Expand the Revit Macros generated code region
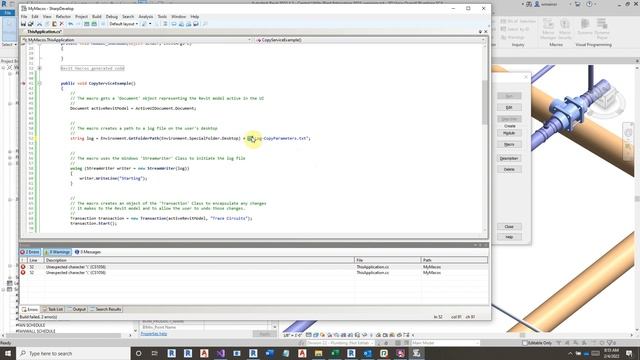The width and height of the screenshot is (640, 360). 40,68
